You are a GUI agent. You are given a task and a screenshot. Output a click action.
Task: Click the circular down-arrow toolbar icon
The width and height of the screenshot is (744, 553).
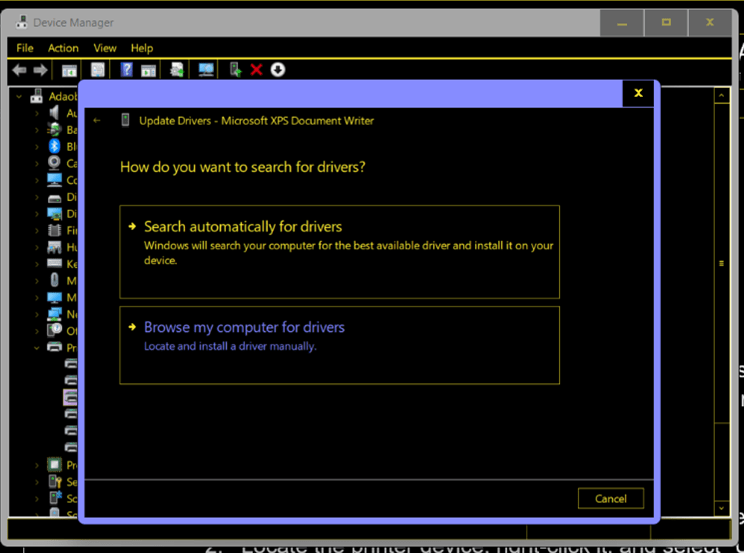click(x=278, y=70)
